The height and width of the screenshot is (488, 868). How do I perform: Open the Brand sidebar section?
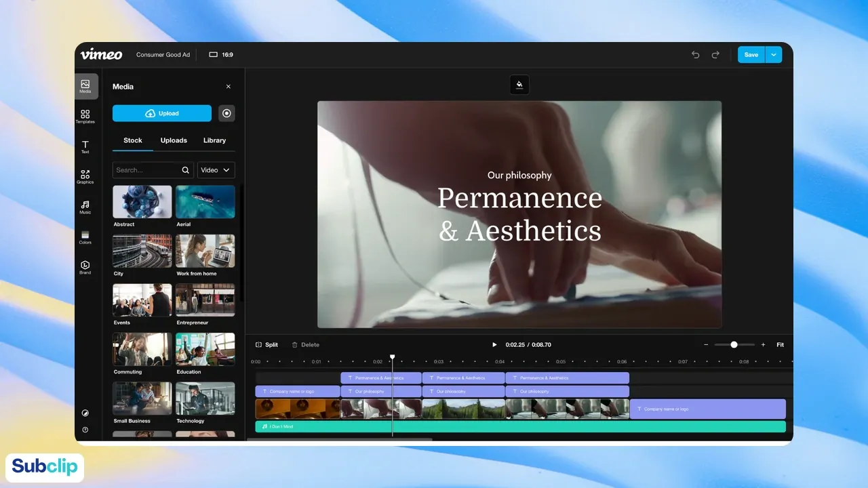pyautogui.click(x=85, y=268)
